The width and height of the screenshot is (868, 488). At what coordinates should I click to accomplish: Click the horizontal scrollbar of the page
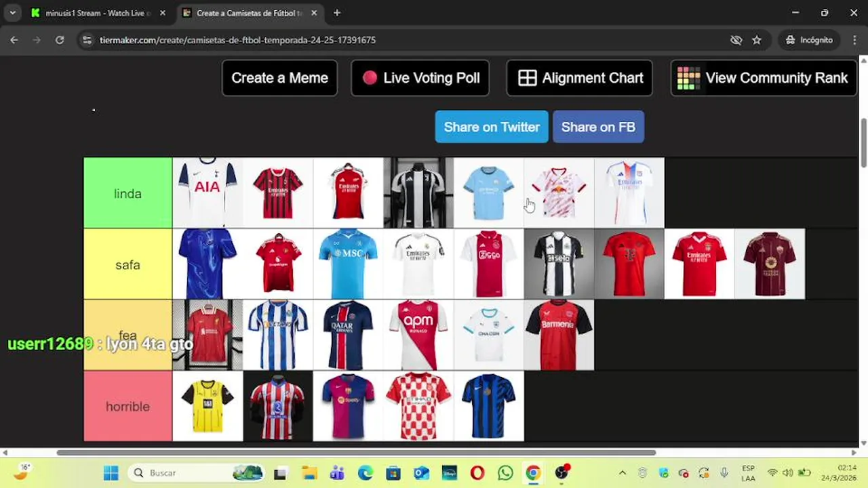356,453
